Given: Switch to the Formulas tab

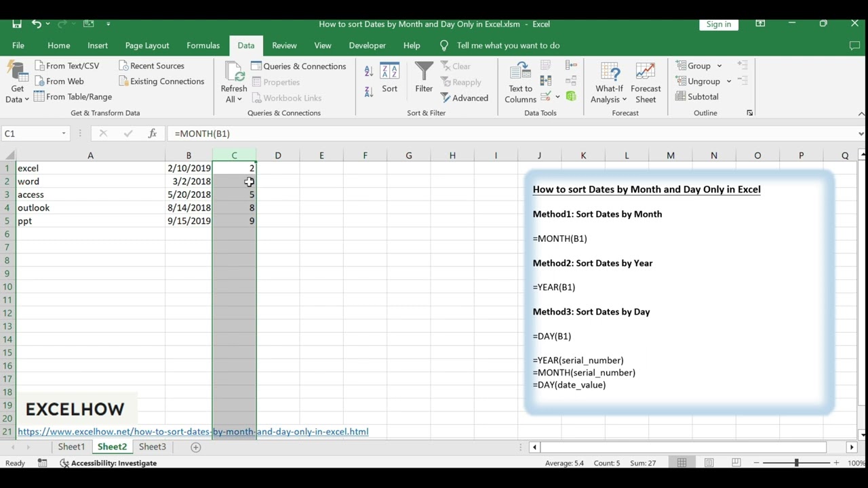Looking at the screenshot, I should point(203,45).
